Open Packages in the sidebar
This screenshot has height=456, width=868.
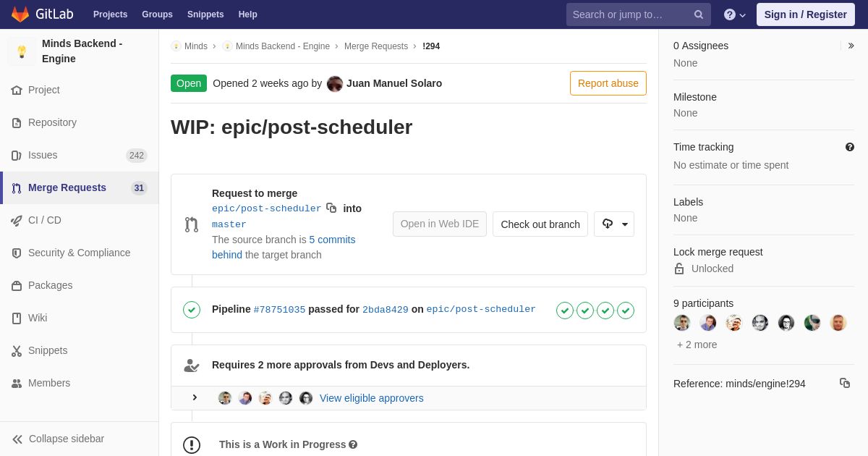point(80,285)
